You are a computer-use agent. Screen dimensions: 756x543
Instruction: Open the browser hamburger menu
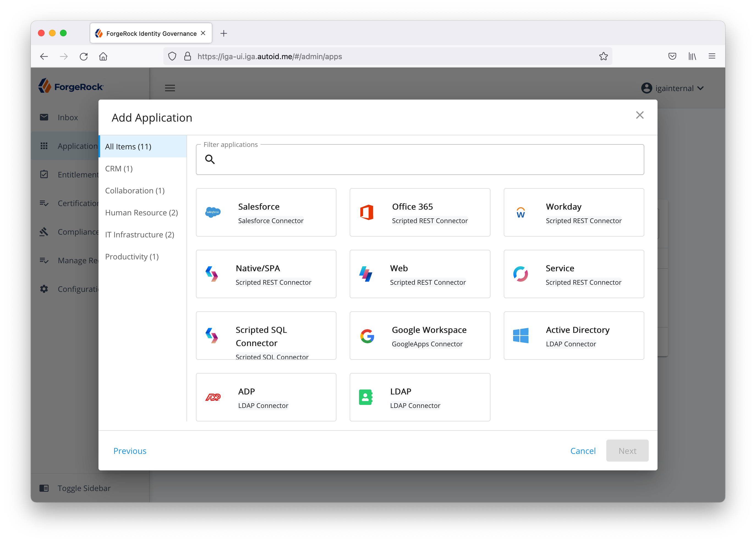[x=712, y=56]
